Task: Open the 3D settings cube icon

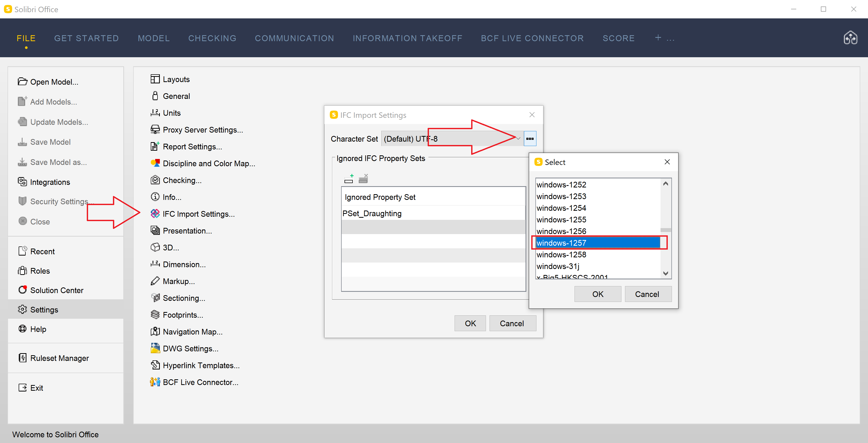Action: click(155, 247)
